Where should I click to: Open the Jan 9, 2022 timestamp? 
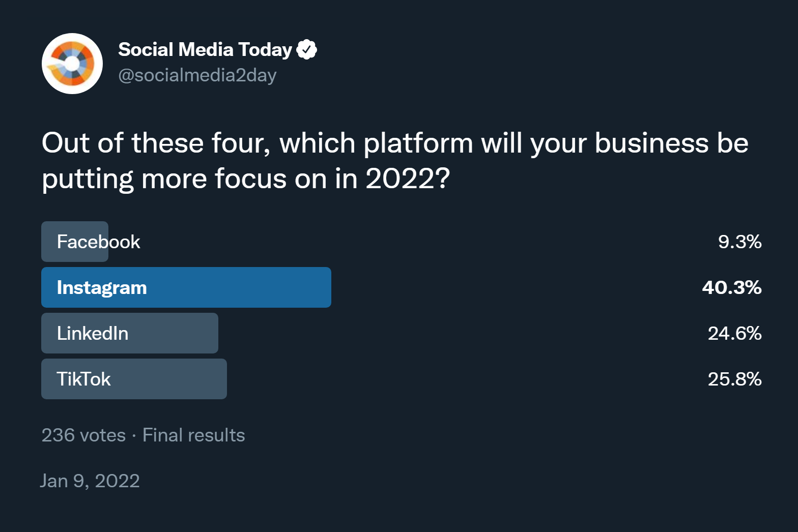[90, 481]
